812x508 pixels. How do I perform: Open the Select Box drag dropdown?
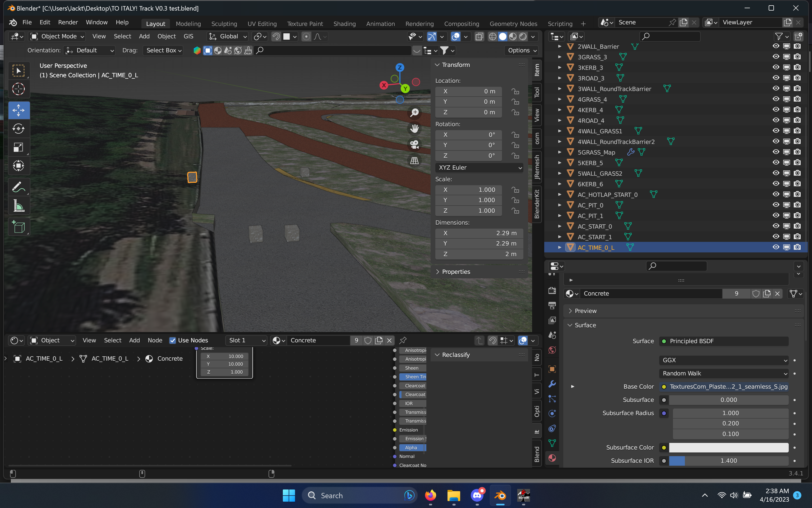pyautogui.click(x=163, y=50)
